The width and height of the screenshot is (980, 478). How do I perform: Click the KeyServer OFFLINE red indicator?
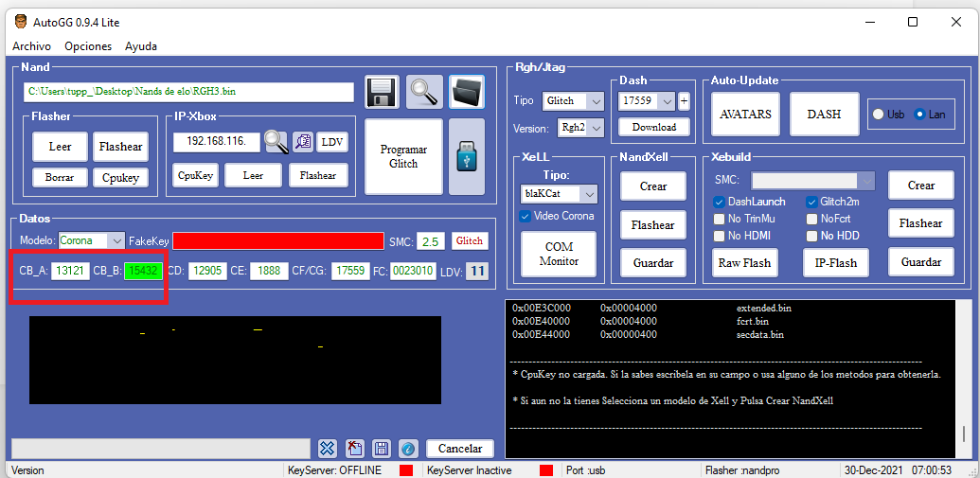click(x=406, y=469)
